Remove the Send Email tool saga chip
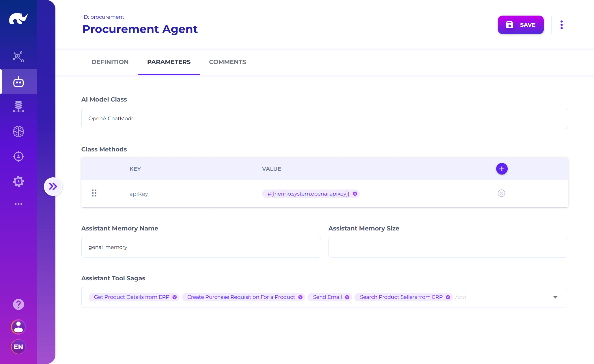594x364 pixels. tap(347, 297)
